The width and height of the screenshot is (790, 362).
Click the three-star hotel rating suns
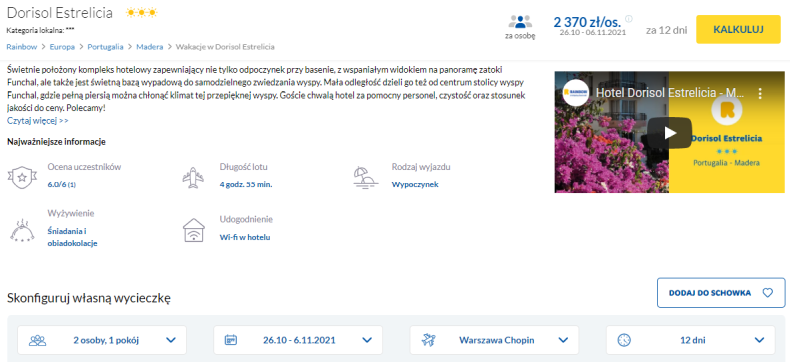click(142, 13)
